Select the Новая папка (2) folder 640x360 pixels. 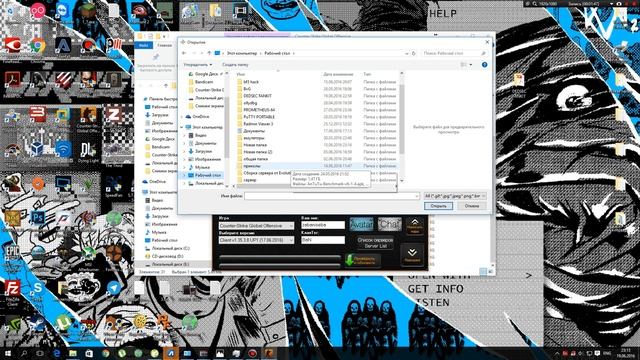[x=258, y=152]
